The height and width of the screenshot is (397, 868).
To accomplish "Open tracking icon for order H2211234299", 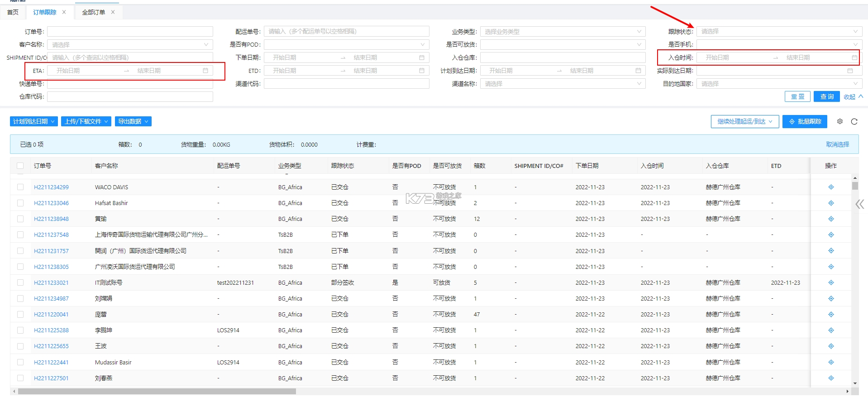I will point(831,187).
